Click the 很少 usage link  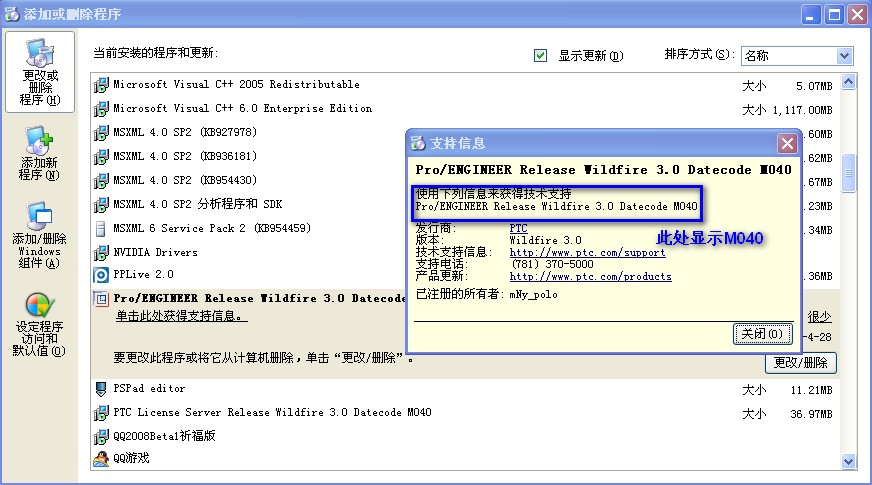tap(819, 317)
